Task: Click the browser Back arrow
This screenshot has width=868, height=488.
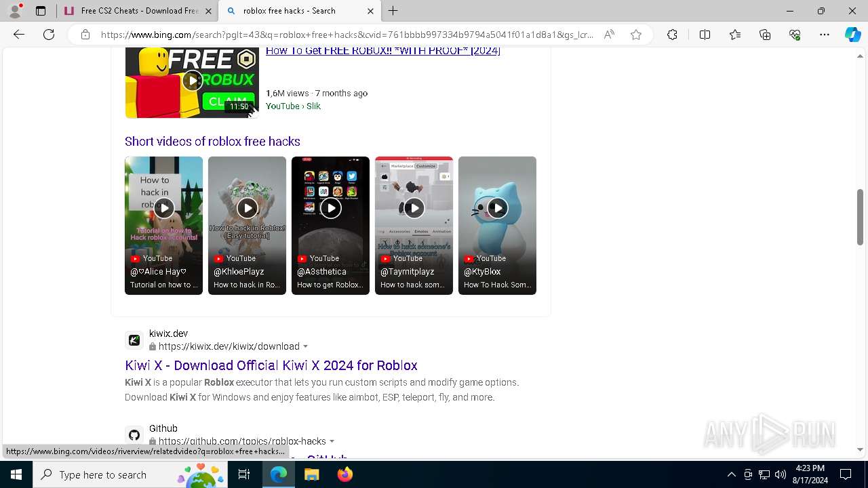Action: tap(19, 35)
